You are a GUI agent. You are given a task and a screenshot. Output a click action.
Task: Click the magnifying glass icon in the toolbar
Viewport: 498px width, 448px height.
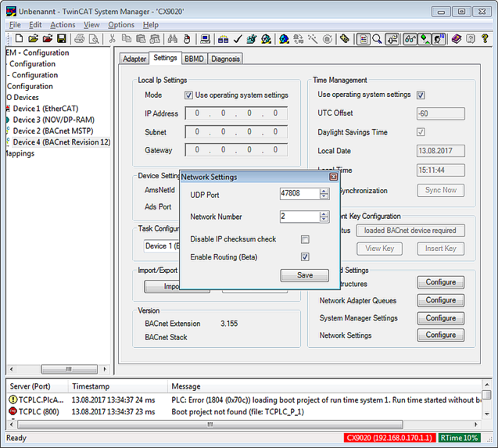(377, 39)
